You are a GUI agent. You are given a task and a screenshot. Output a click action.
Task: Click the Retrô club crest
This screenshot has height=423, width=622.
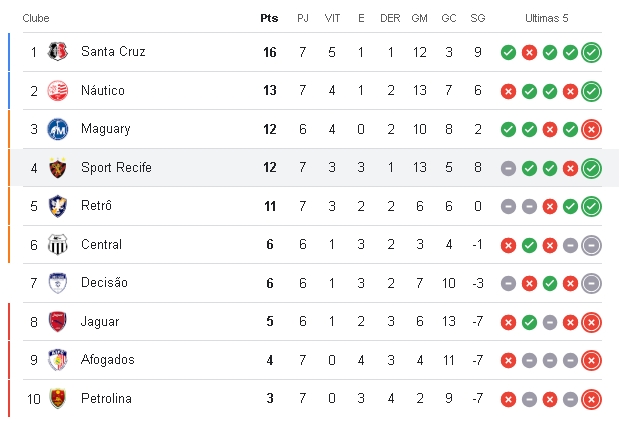click(58, 206)
